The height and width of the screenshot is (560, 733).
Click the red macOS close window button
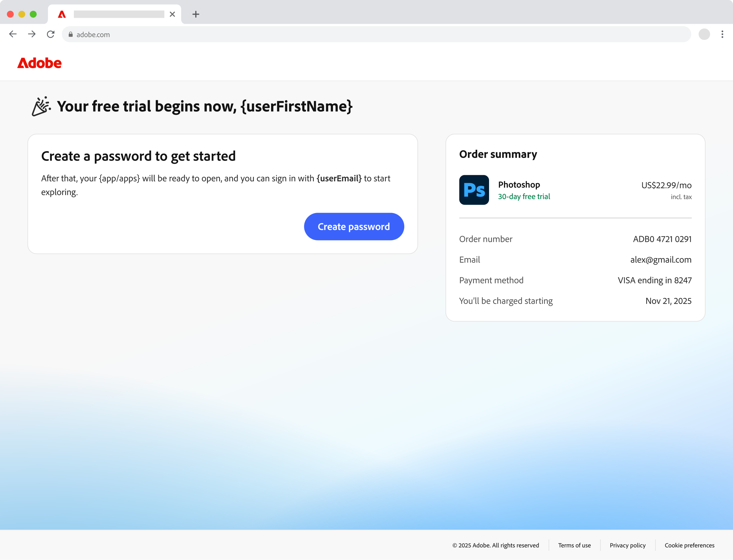[10, 14]
